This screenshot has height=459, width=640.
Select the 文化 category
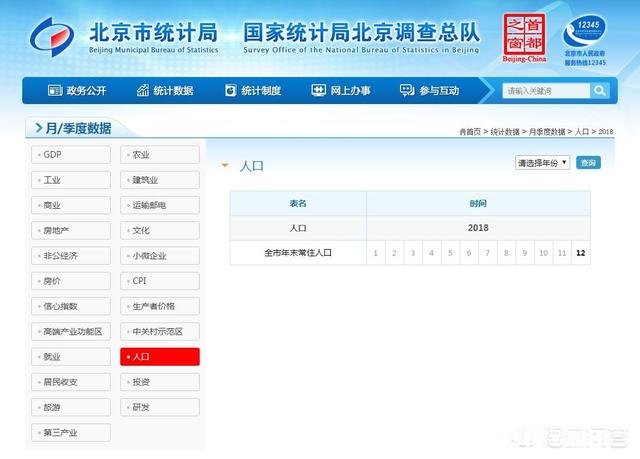[160, 231]
